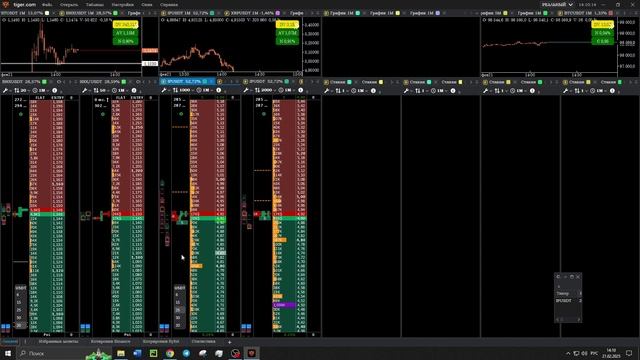Click Windows search box Поиск
640x360 pixels.
coord(51,353)
